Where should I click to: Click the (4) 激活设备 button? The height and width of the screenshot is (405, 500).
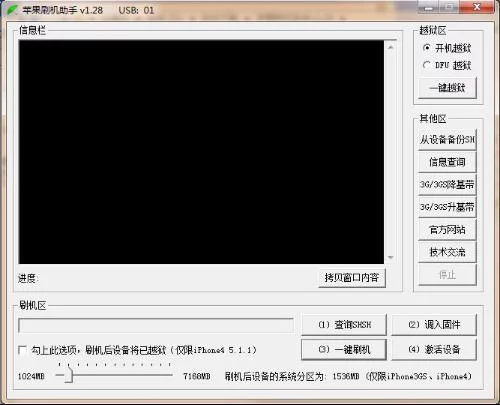click(x=434, y=349)
